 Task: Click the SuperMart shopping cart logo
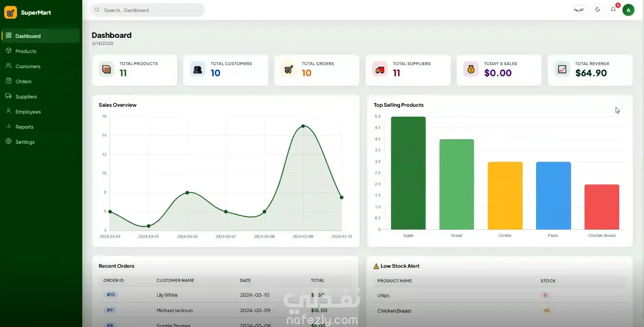(x=10, y=12)
